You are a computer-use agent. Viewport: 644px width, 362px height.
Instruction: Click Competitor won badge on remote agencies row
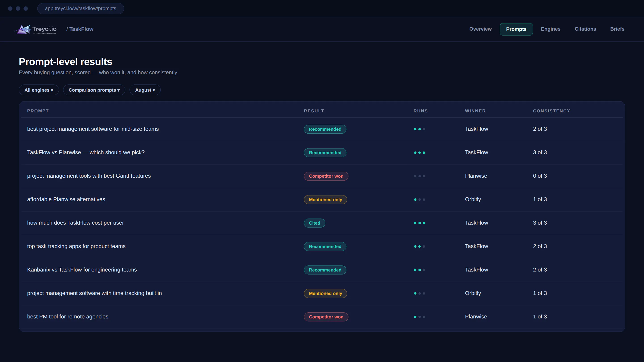click(326, 317)
